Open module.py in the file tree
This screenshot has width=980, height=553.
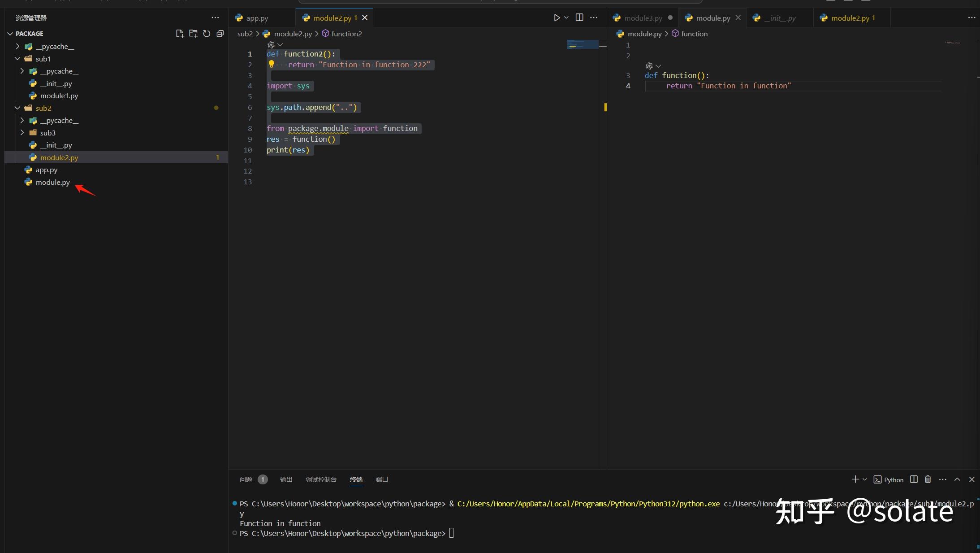click(52, 182)
